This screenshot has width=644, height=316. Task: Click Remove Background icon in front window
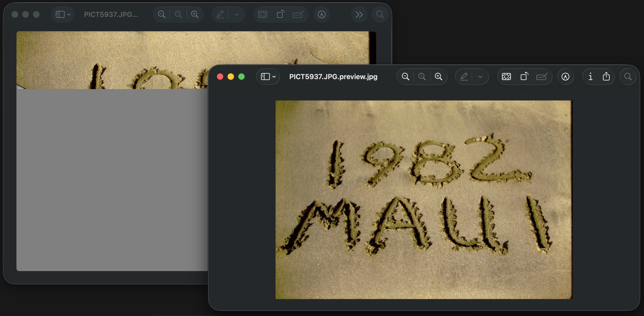pos(506,76)
